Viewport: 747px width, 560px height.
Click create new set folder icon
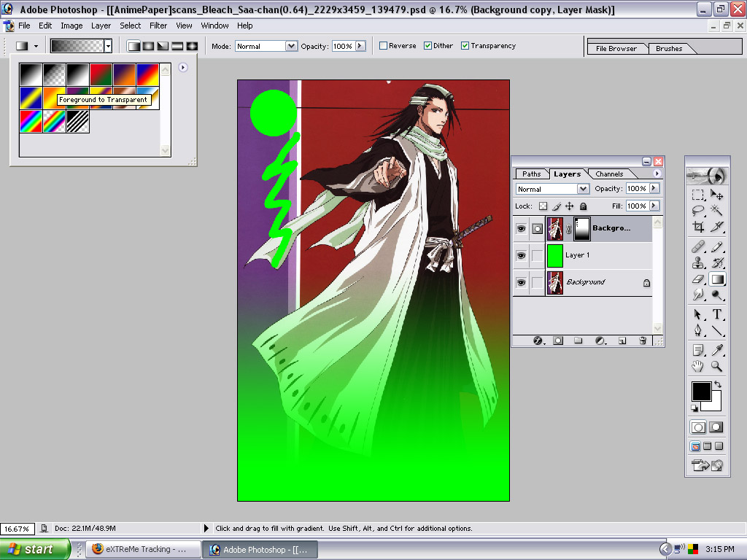coord(578,341)
